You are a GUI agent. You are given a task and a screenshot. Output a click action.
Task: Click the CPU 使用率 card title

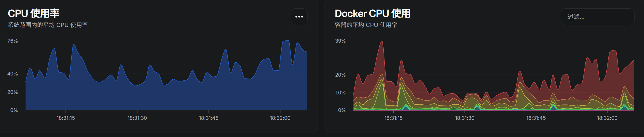coord(33,13)
